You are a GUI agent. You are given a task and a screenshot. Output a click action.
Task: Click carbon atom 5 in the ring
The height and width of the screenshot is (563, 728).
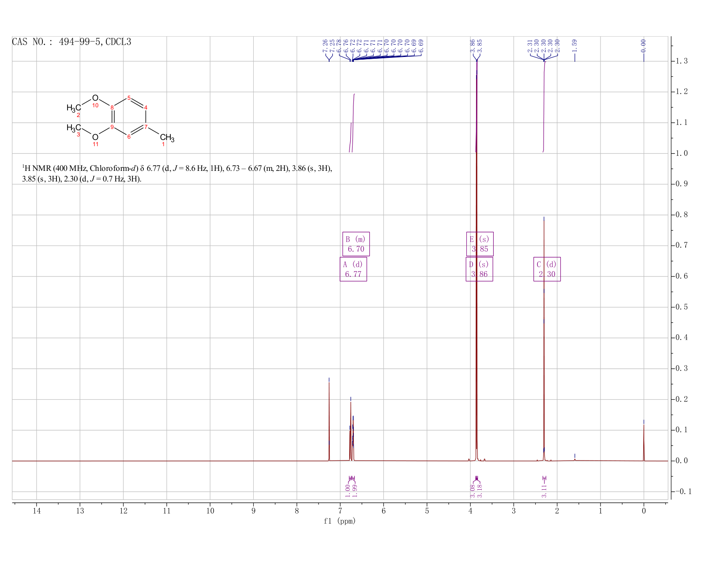(129, 98)
